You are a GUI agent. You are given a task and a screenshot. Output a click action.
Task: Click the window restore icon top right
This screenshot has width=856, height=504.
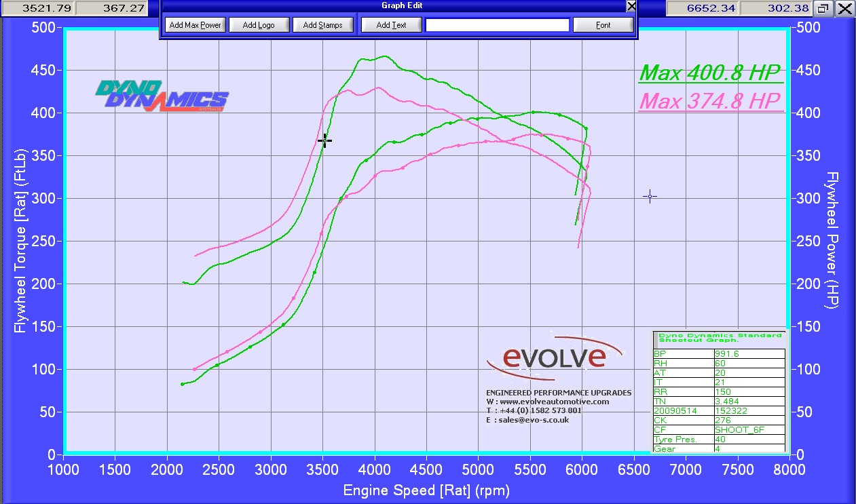pyautogui.click(x=823, y=9)
